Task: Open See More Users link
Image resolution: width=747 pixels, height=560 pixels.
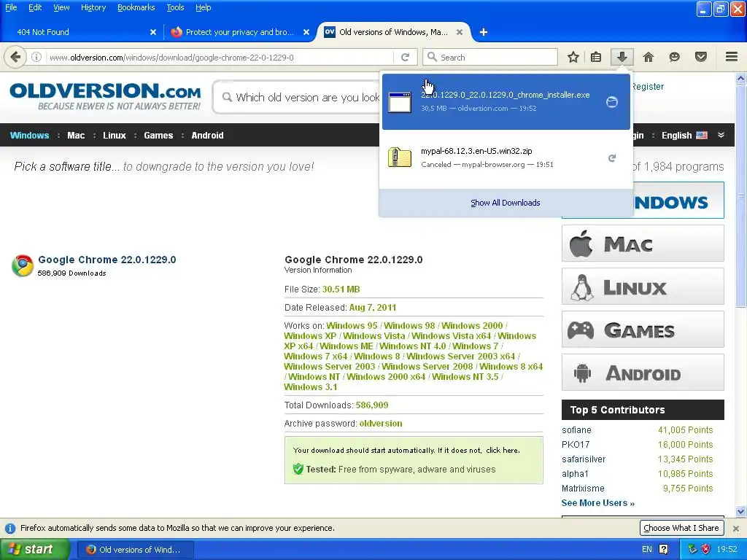Action: 598,503
